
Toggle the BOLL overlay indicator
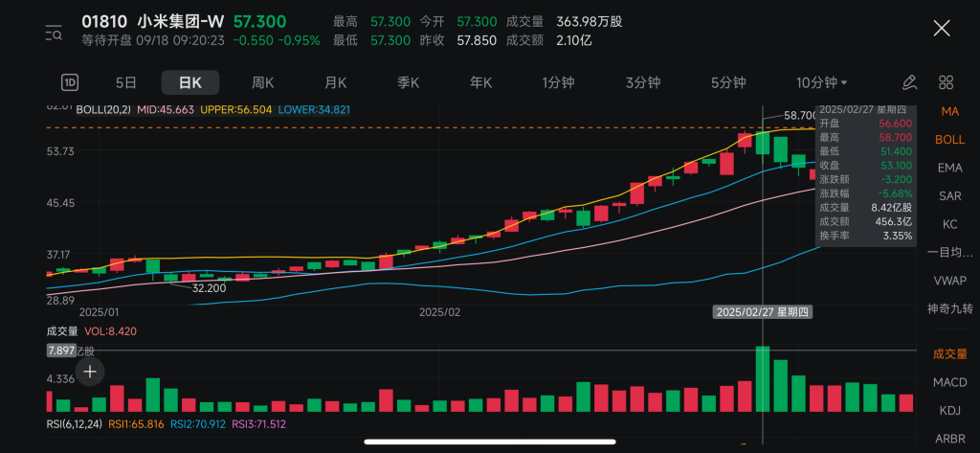pyautogui.click(x=949, y=139)
